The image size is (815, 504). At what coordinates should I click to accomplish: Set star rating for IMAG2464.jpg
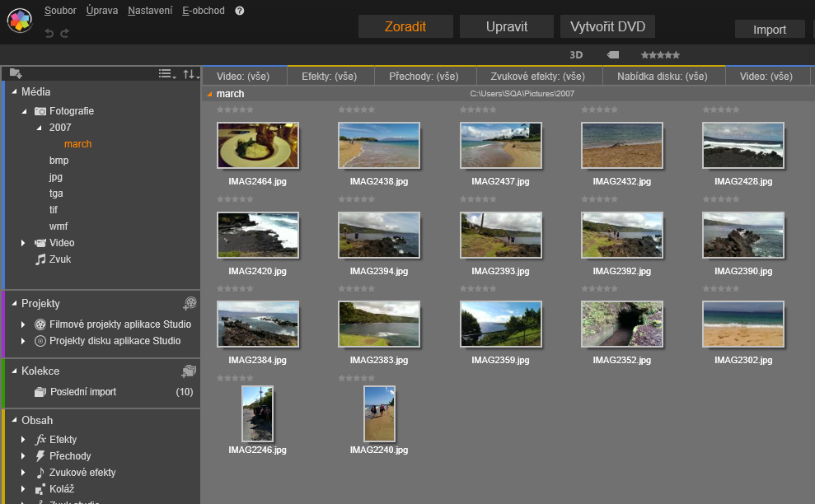[x=235, y=110]
